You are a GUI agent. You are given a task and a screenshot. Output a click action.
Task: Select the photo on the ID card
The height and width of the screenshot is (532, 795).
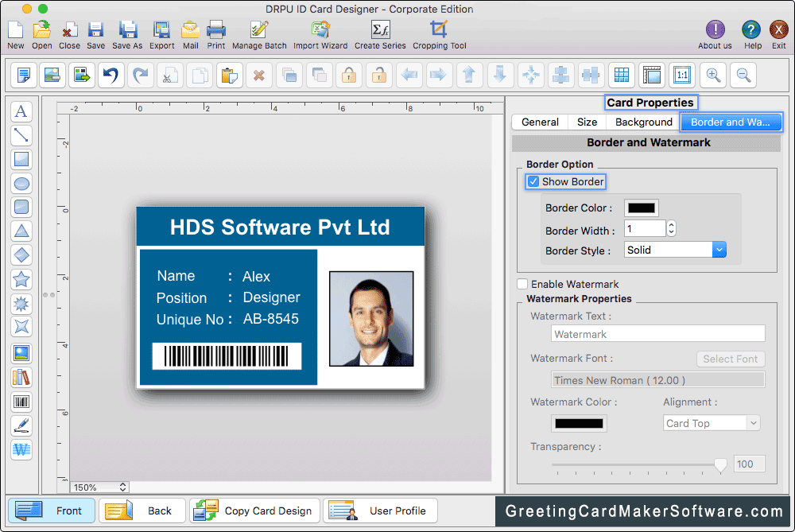pos(371,319)
